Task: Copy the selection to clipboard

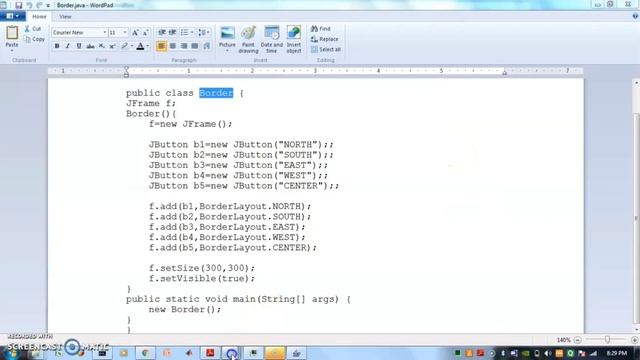Action: pyautogui.click(x=34, y=39)
